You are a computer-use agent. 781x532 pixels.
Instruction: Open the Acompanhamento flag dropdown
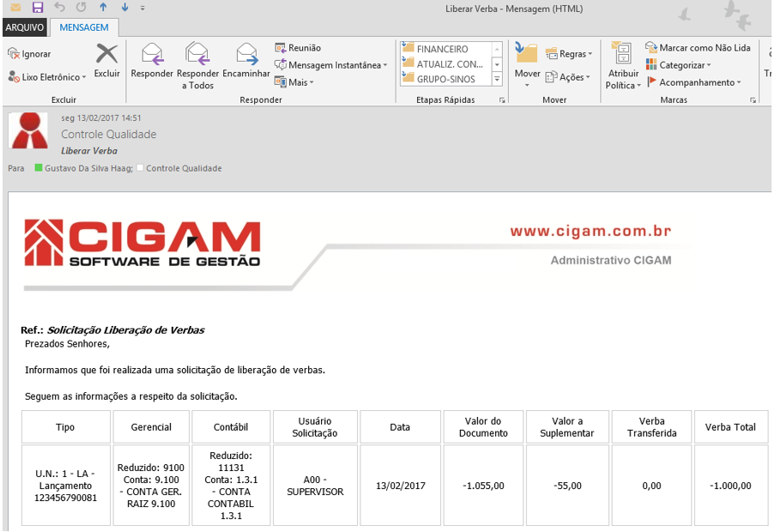[693, 82]
